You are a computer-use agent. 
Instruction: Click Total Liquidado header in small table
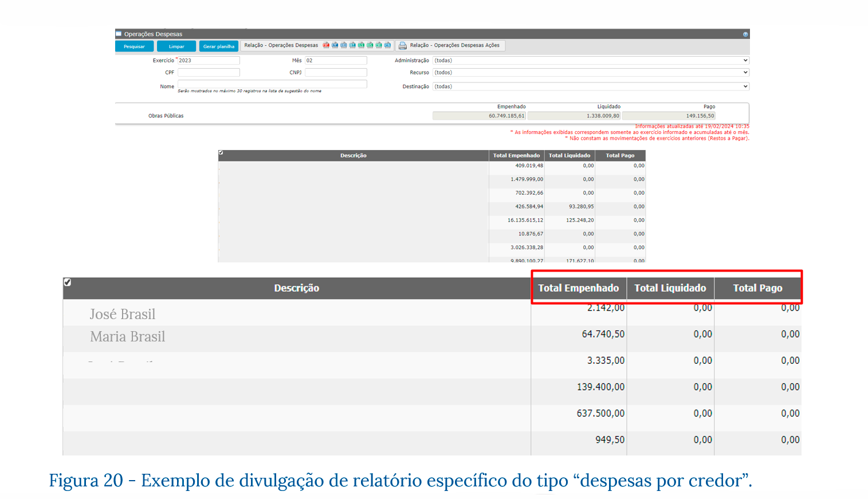coord(569,155)
